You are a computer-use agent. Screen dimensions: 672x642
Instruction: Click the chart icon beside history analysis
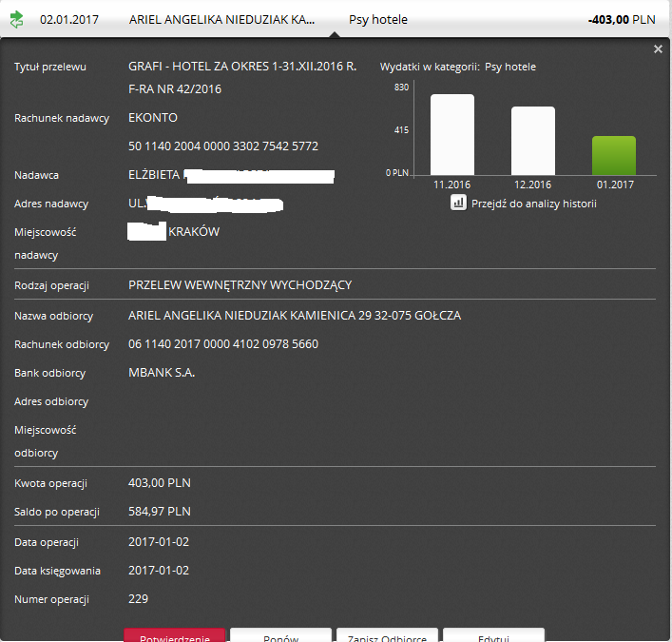458,203
